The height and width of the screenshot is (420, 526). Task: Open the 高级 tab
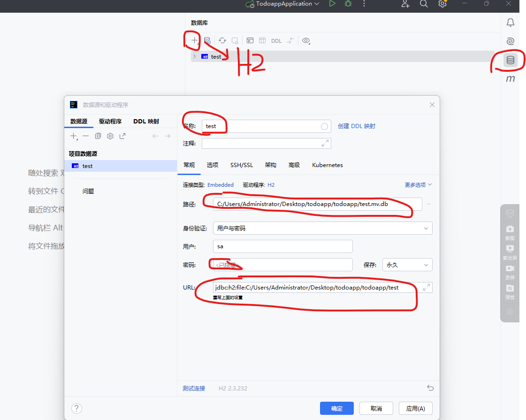pos(294,165)
